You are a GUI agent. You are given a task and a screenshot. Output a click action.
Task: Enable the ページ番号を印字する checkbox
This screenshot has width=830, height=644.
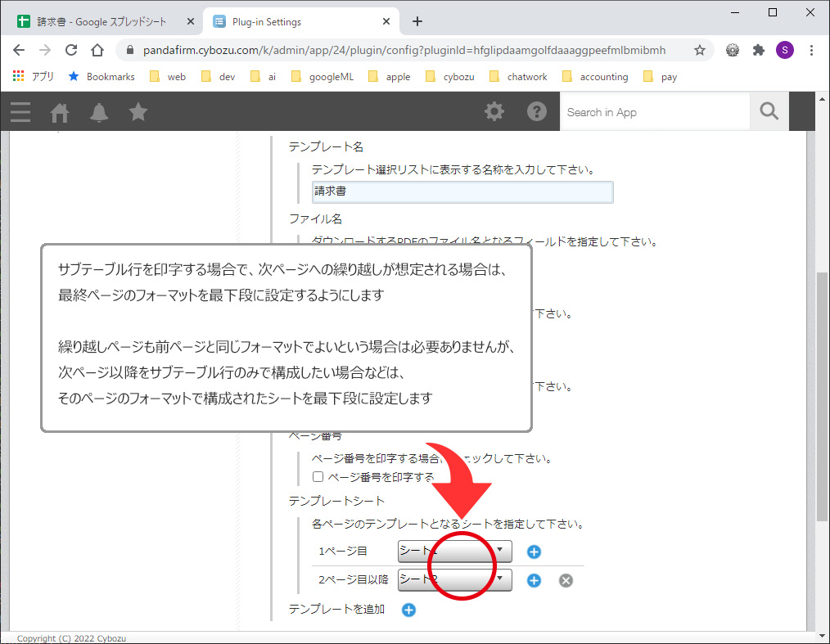click(x=318, y=477)
